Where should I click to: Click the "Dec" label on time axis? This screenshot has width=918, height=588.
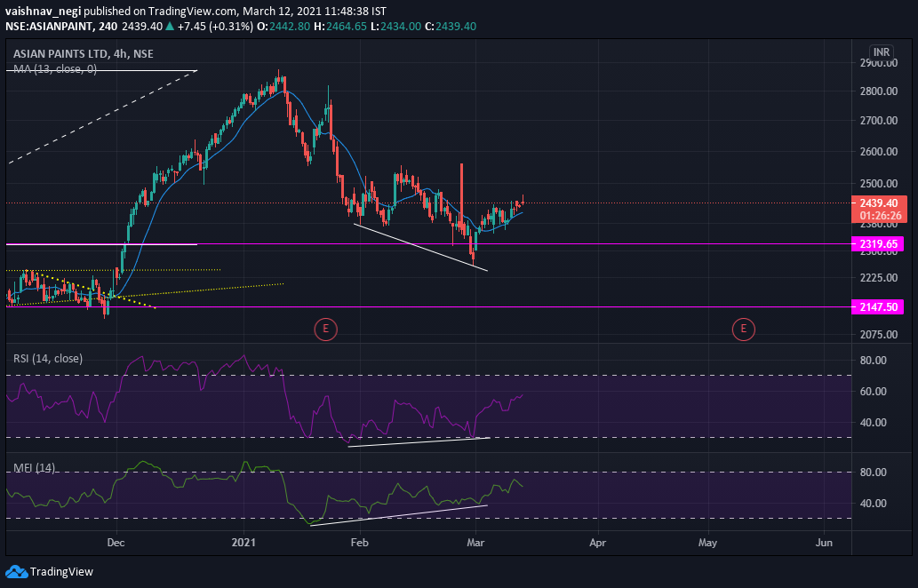coord(116,543)
